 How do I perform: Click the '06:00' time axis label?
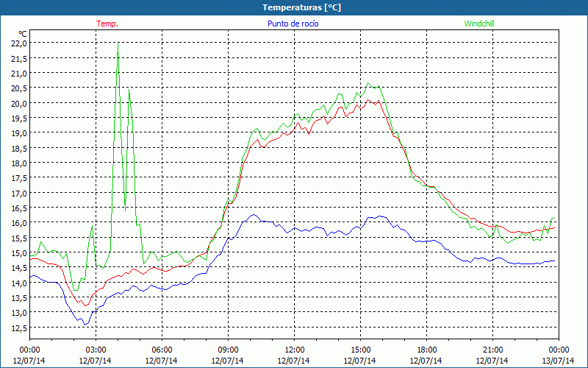162,350
